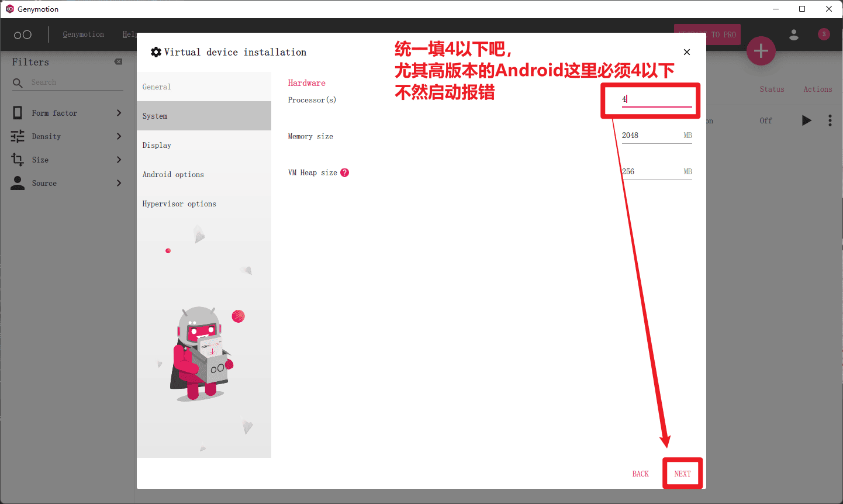843x504 pixels.
Task: Click the Genymotion logo icon in header
Action: click(23, 34)
